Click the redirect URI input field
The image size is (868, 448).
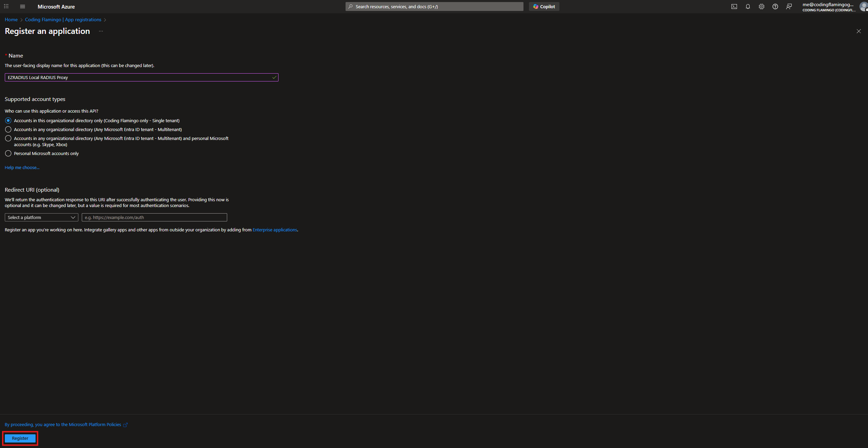tap(154, 217)
